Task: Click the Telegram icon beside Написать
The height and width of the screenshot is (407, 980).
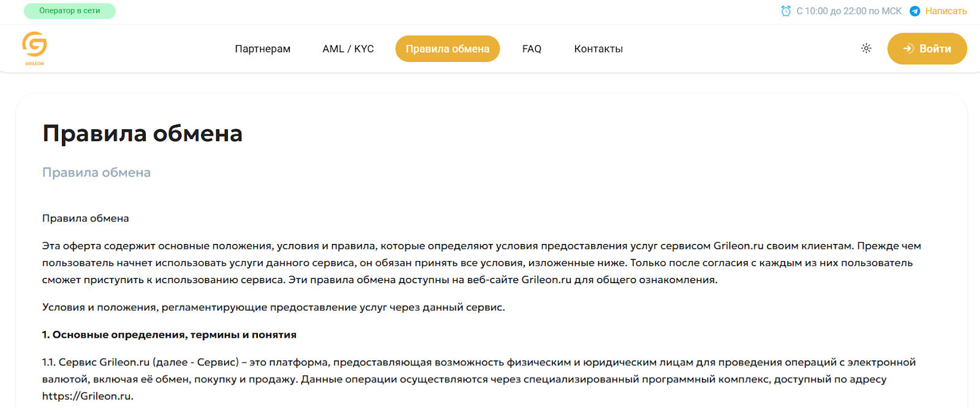Action: coord(914,11)
